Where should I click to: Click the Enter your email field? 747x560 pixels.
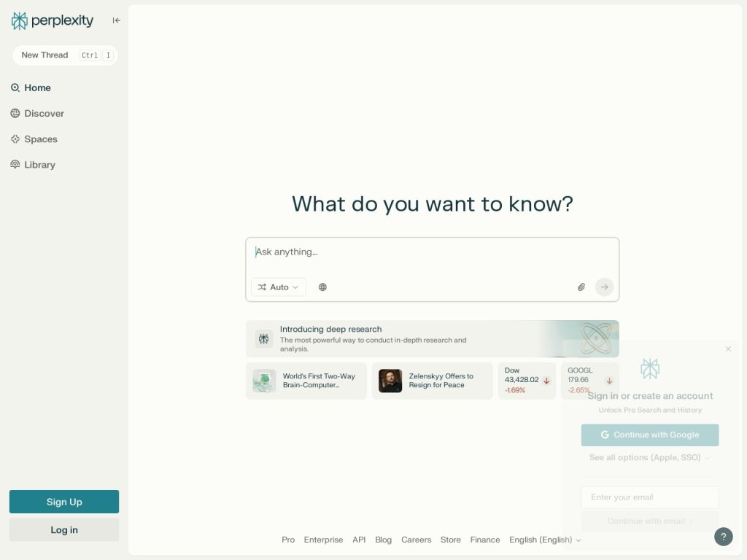point(650,497)
